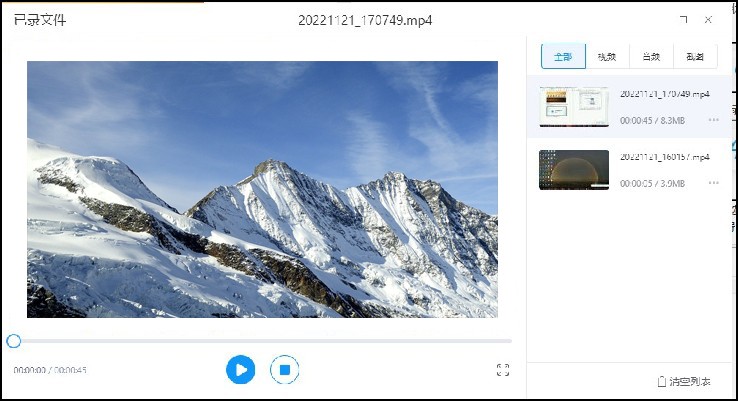738x401 pixels.
Task: Select the file name of the 3.9MB recording
Action: coord(665,157)
